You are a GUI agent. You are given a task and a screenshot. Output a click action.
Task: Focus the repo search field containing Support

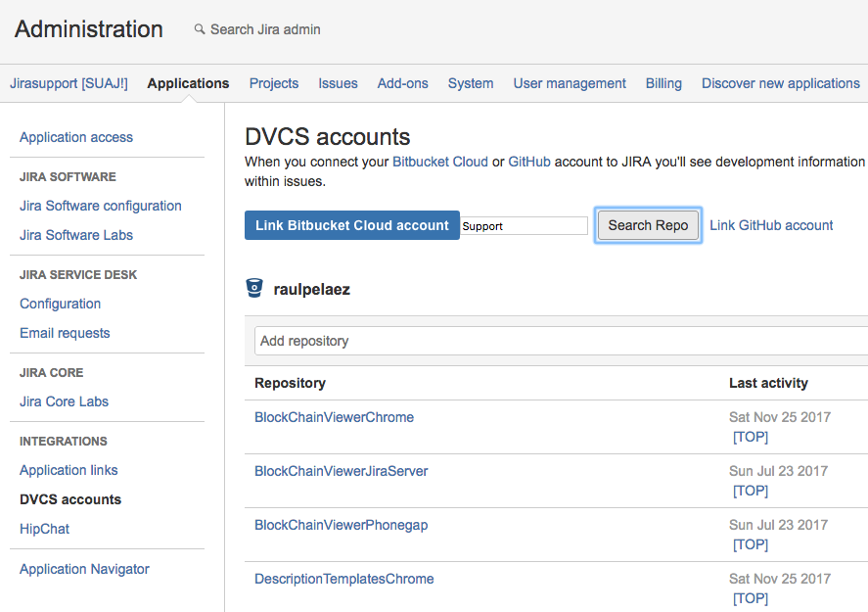(525, 226)
